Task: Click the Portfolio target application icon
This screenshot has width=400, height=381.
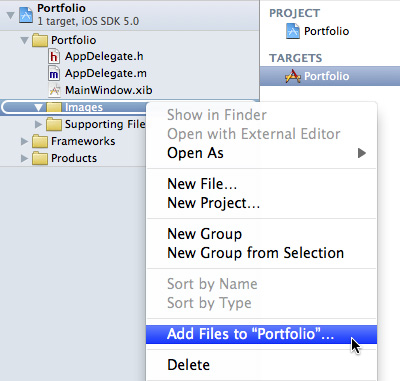Action: click(293, 76)
